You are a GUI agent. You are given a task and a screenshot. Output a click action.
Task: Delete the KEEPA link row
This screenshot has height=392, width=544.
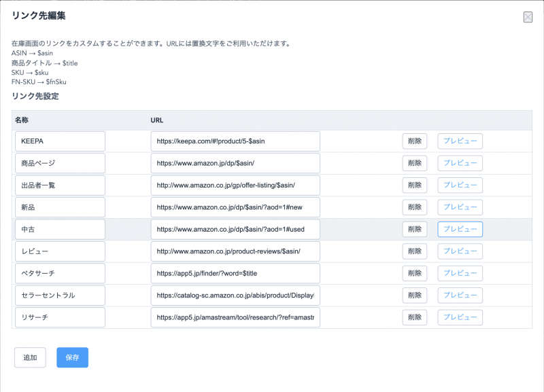point(415,141)
